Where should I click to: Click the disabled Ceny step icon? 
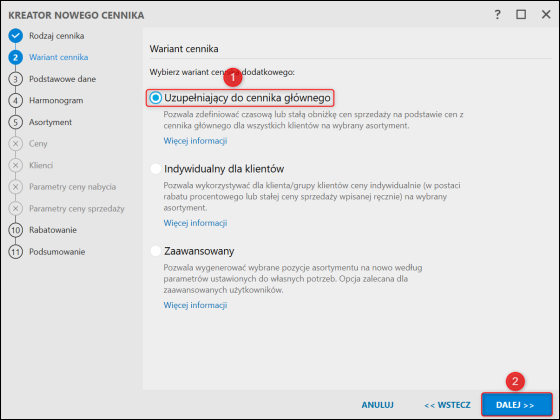click(15, 144)
